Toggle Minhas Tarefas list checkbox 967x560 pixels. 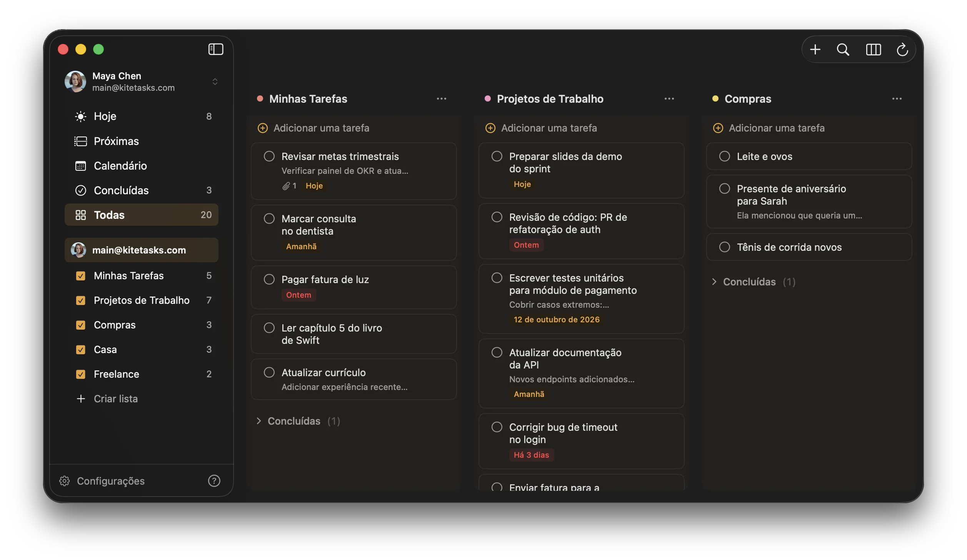click(80, 276)
